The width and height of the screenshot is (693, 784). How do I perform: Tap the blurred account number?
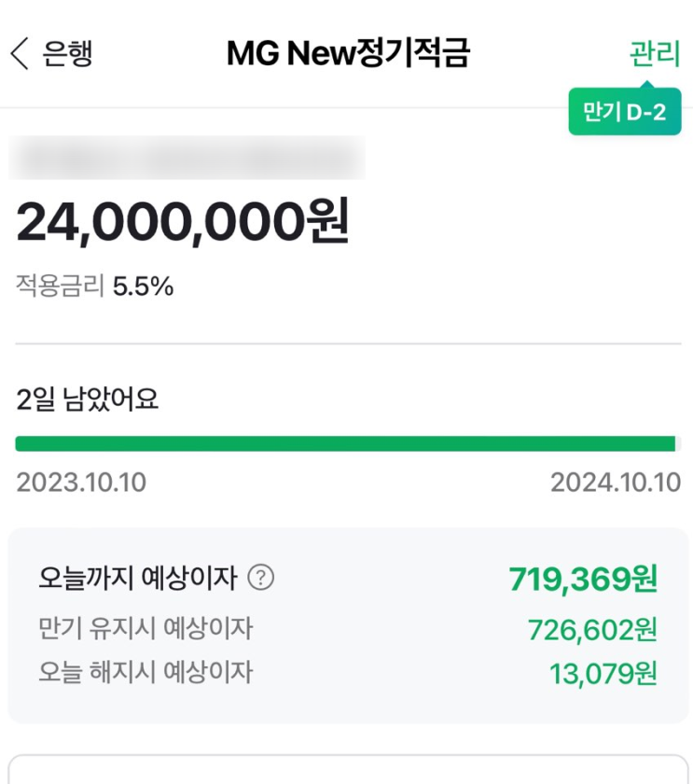pos(187,158)
